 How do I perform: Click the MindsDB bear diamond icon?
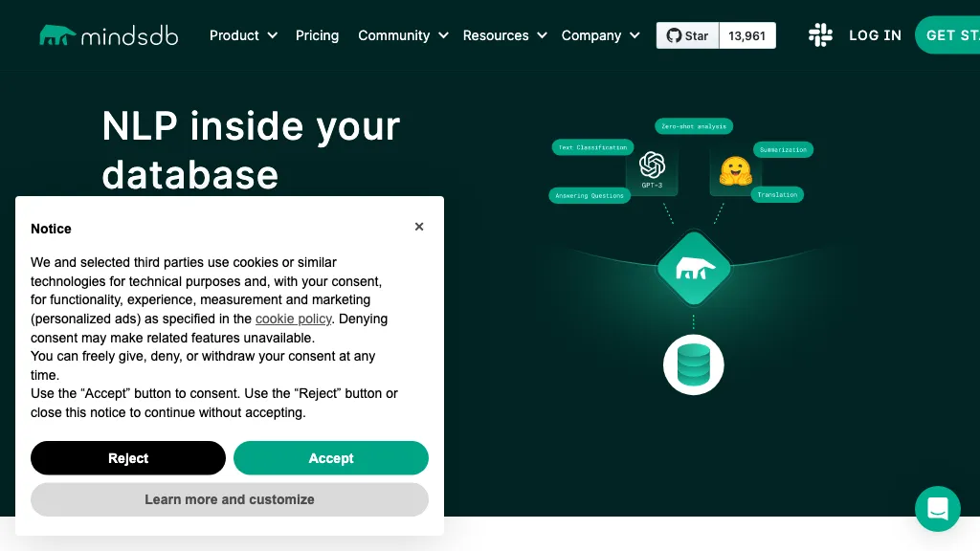point(693,268)
